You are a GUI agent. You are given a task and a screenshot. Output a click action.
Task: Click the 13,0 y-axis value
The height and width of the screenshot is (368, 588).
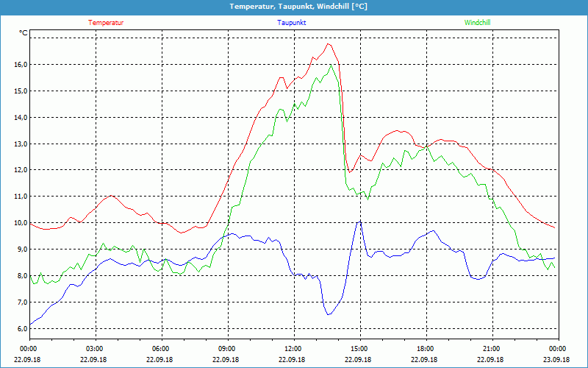click(x=21, y=144)
